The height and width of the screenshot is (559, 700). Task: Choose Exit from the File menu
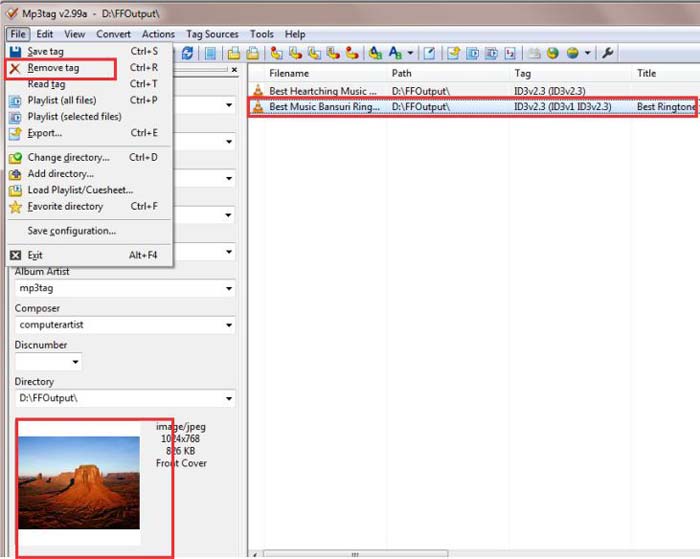click(89, 255)
